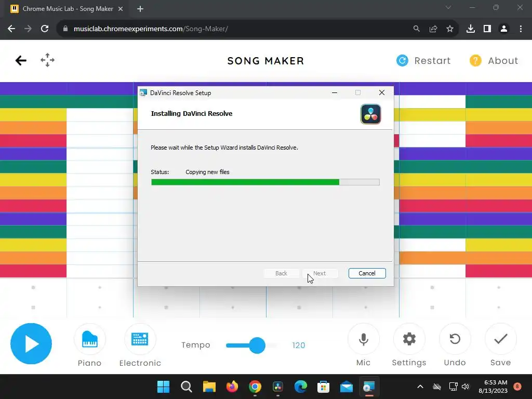Viewport: 532px width, 399px height.
Task: Adjust the Tempo slider handle
Action: click(x=257, y=345)
